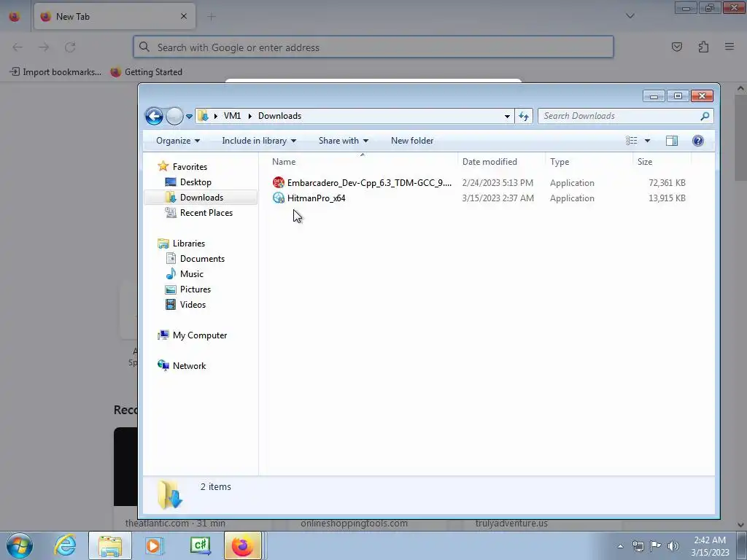Select Desktop in Favorites
Viewport: 747px width, 560px height.
coord(196,182)
